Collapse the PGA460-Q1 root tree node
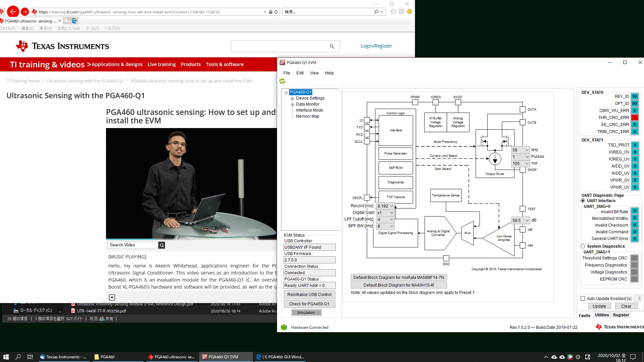This screenshot has width=644, height=362. 286,93
